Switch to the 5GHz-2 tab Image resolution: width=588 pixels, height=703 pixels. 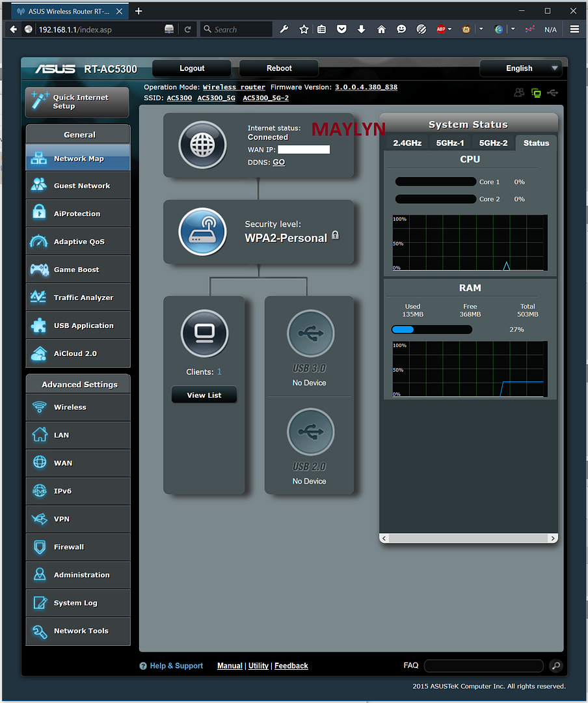click(493, 143)
